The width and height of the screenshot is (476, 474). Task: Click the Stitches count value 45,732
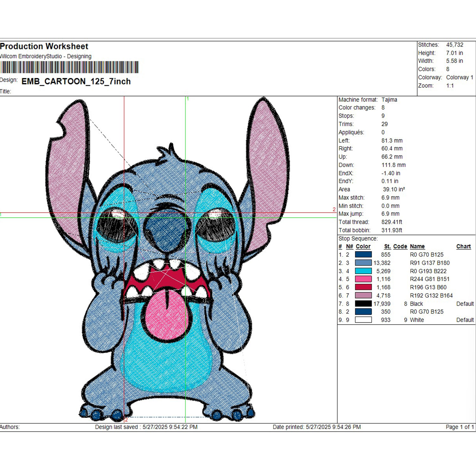454,45
